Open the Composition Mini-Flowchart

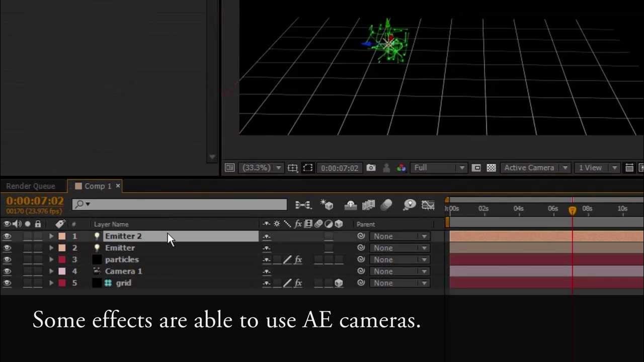[303, 205]
